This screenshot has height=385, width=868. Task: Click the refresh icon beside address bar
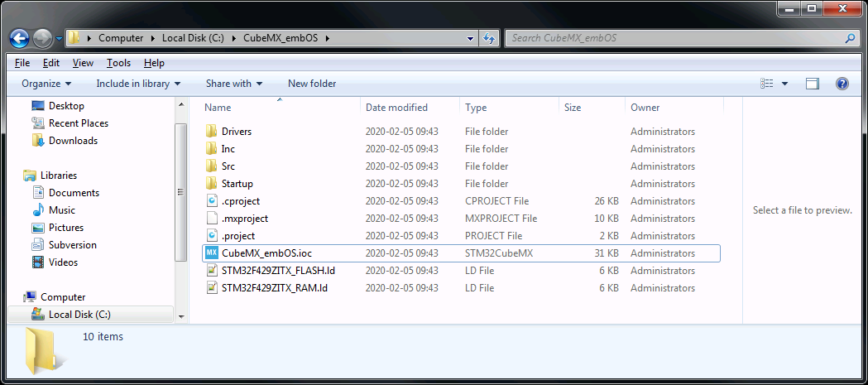(488, 38)
